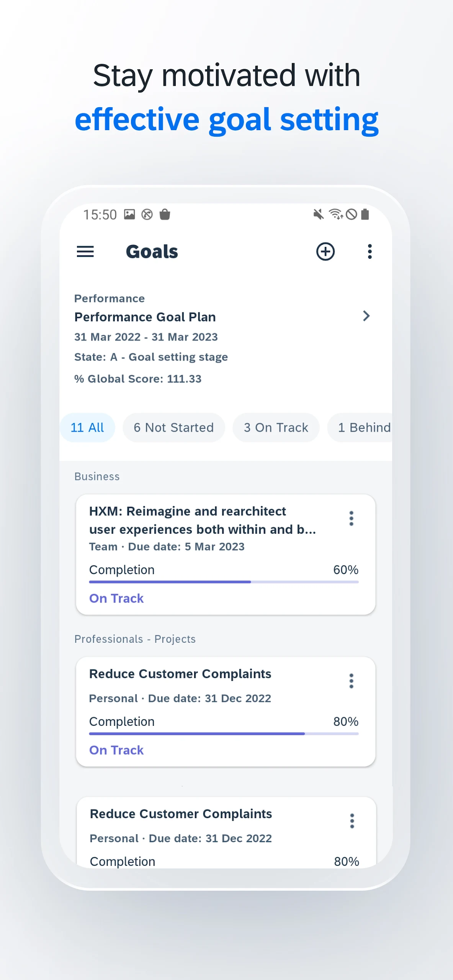Screen dimensions: 453x980
Task: Select the 11 All filter chip
Action: pyautogui.click(x=87, y=428)
